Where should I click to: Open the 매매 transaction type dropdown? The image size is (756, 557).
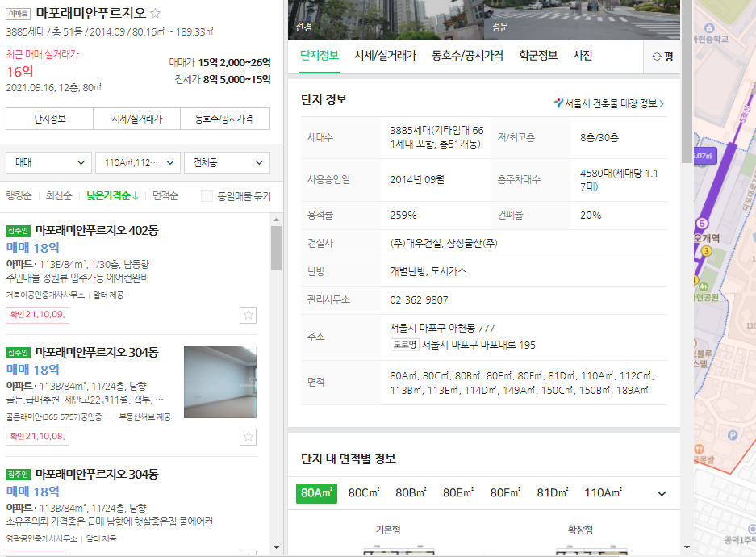click(48, 162)
